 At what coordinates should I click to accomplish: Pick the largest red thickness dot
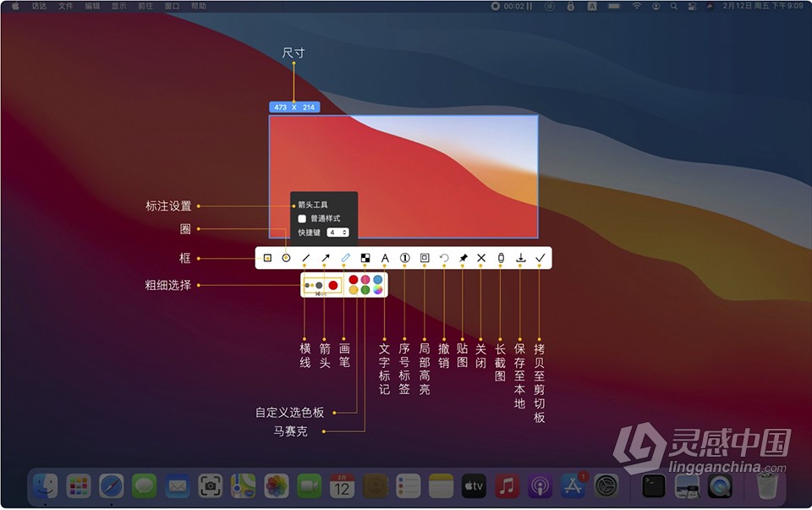coord(333,285)
